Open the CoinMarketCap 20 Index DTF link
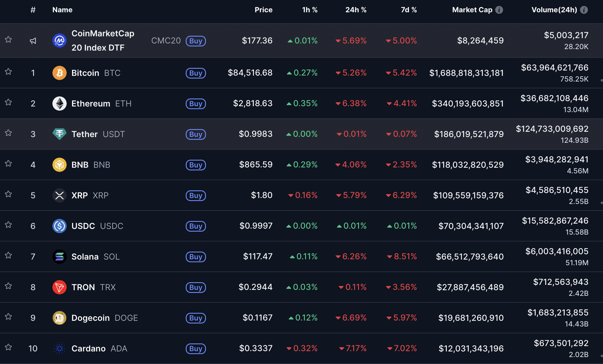The width and height of the screenshot is (603, 364). point(103,40)
